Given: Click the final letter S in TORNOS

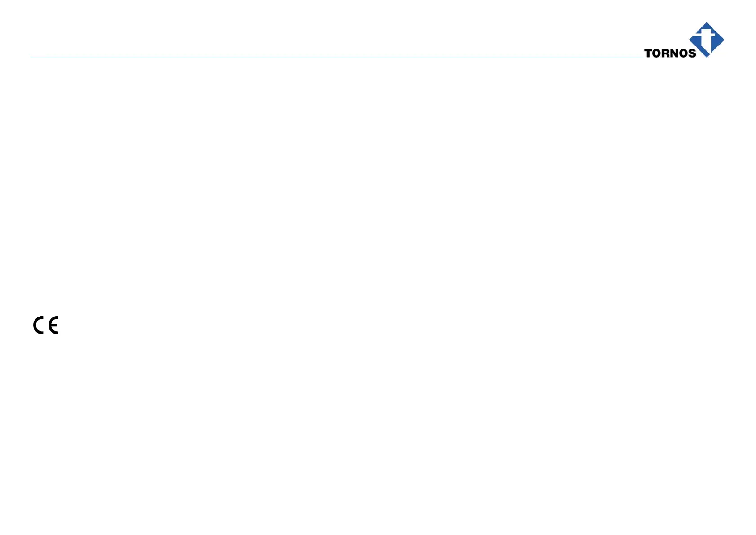Looking at the screenshot, I should point(692,53).
